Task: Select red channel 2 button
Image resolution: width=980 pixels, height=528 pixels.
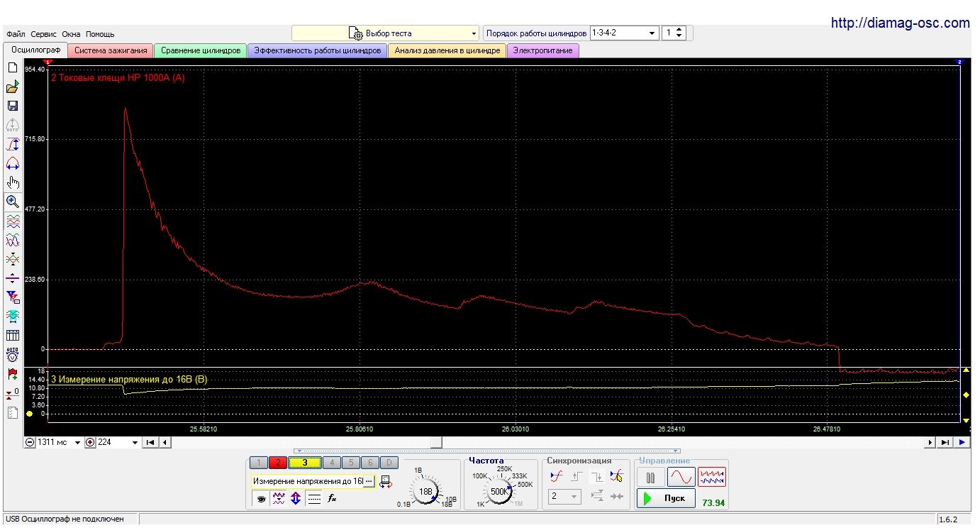Action: [277, 463]
